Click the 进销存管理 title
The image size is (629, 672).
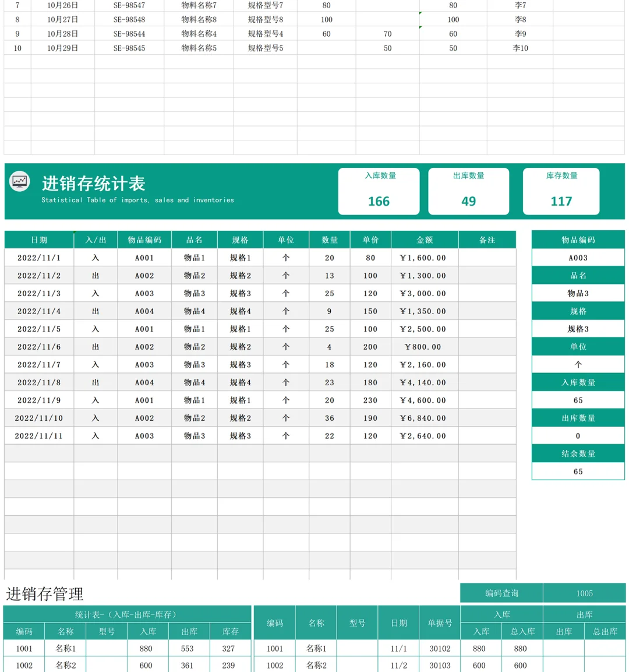coord(44,594)
